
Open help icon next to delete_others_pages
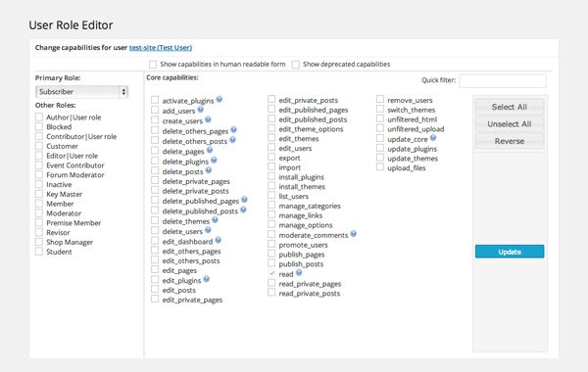pyautogui.click(x=233, y=129)
